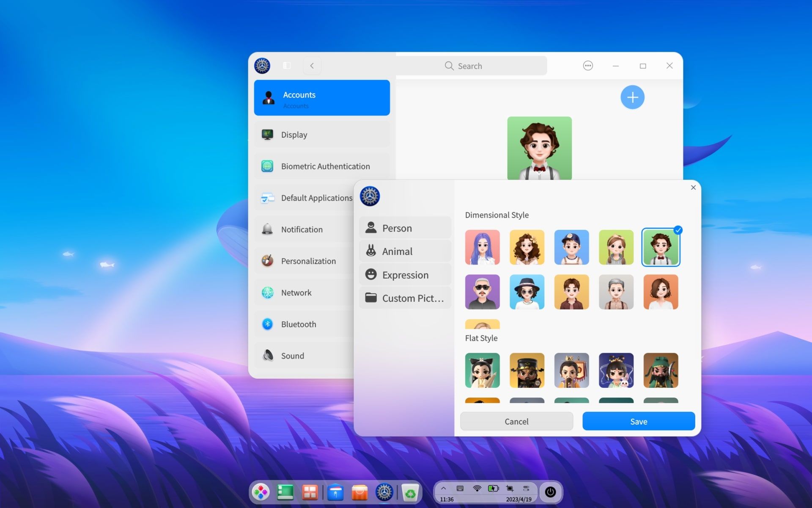Open Sound settings via the speaker icon

pos(268,356)
